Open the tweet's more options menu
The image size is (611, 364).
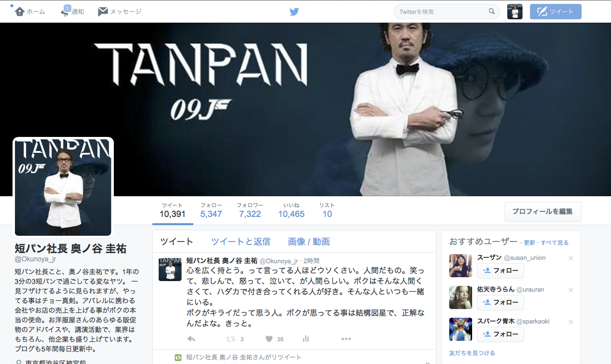point(346,339)
